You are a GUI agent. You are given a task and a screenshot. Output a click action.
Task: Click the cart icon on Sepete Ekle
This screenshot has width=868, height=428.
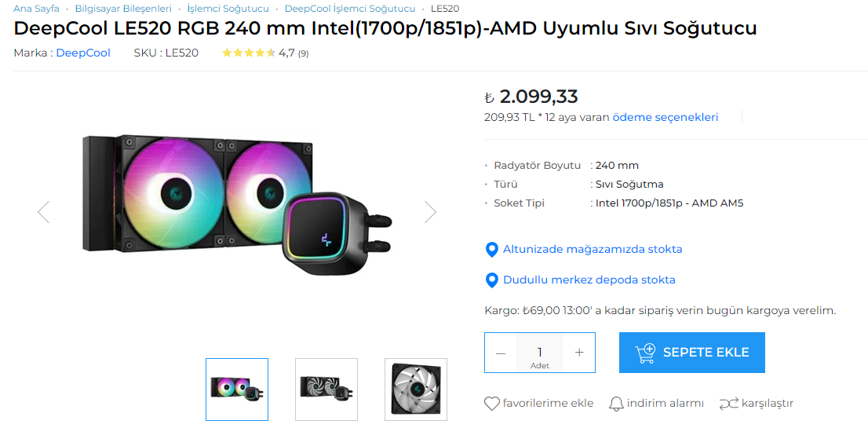click(645, 353)
